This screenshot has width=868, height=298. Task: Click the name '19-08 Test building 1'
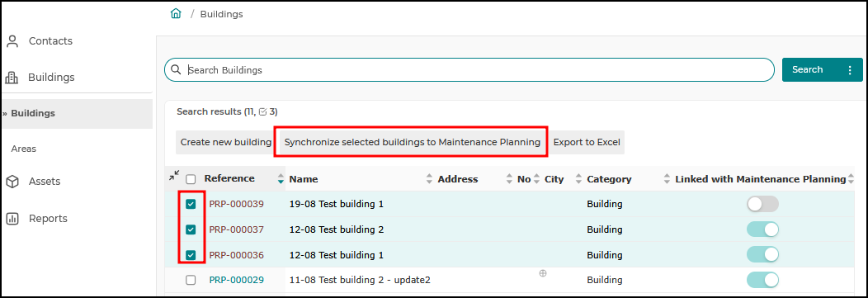[x=337, y=205]
